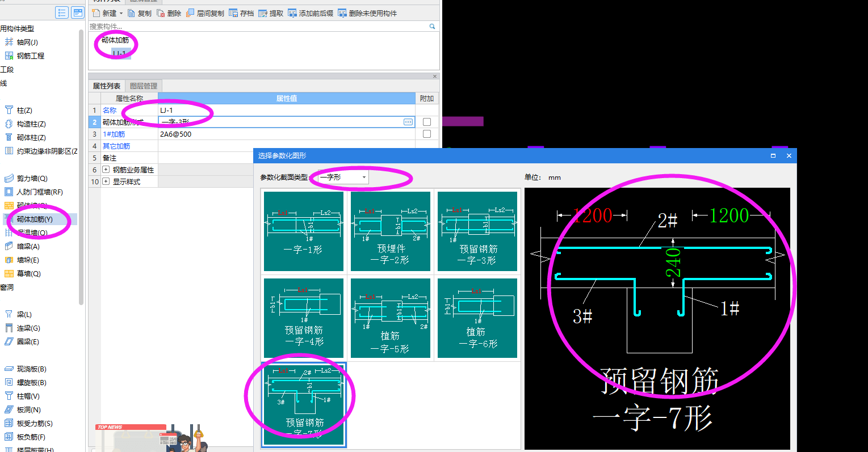
Task: Choose the 植筋 一字-6形 thumbnail
Action: click(477, 318)
